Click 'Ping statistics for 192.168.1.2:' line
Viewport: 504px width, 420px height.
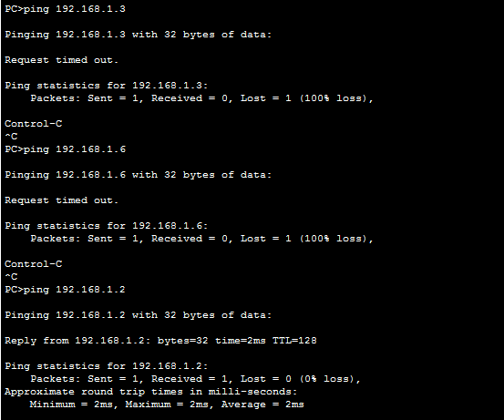[x=107, y=366]
